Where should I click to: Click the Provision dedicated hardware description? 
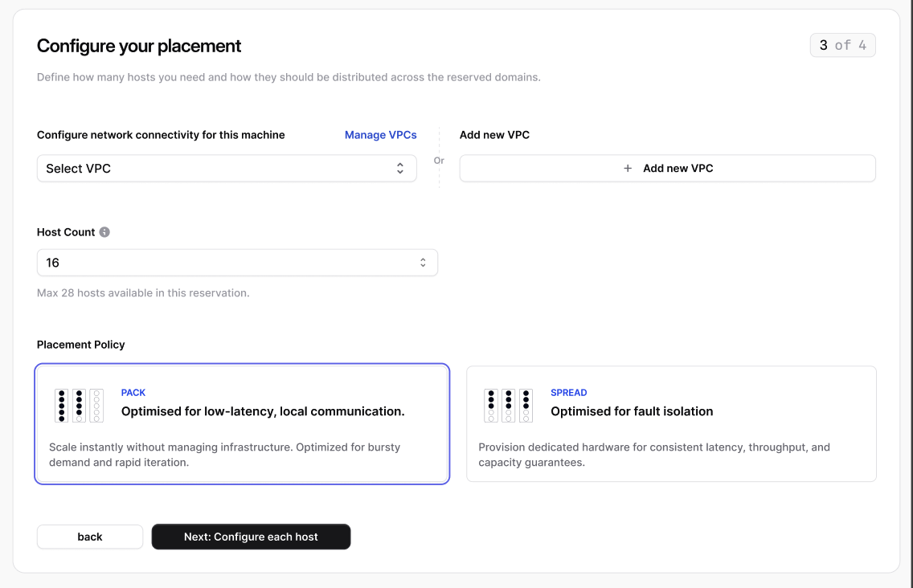pos(654,455)
